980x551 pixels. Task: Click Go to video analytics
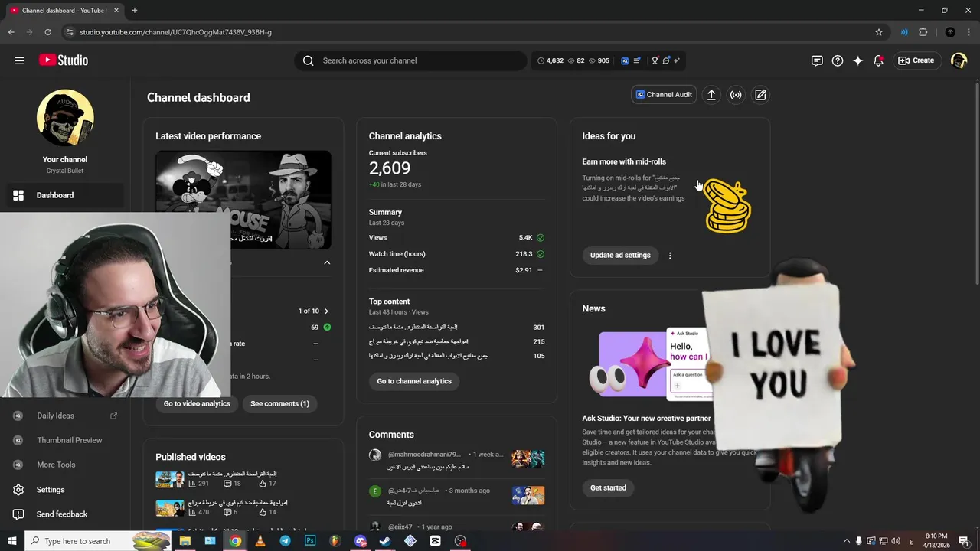click(x=197, y=403)
